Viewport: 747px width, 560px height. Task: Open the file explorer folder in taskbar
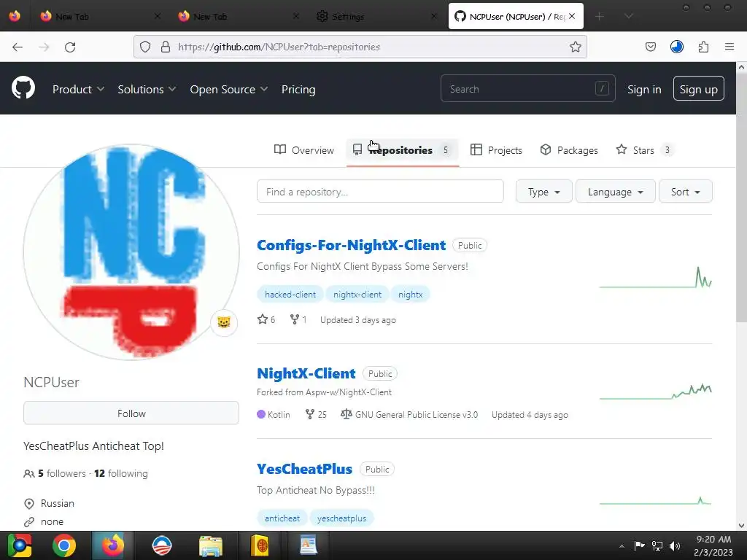[x=211, y=545]
